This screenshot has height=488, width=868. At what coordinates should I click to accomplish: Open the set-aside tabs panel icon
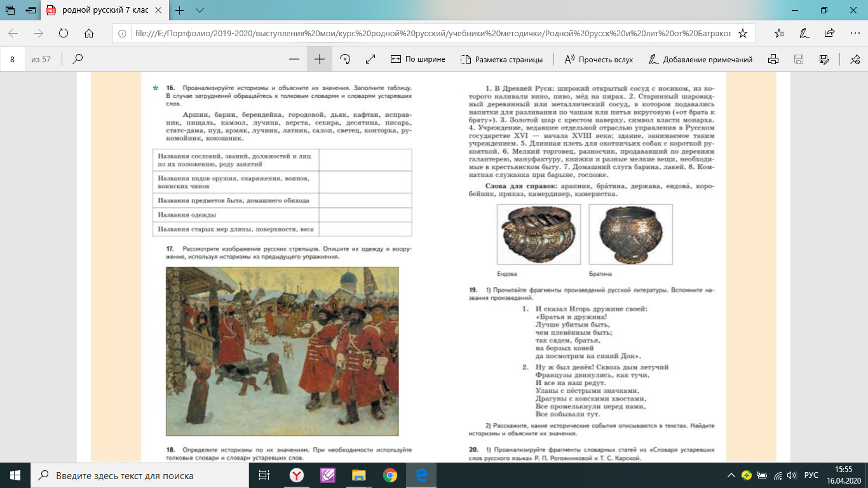(10, 10)
